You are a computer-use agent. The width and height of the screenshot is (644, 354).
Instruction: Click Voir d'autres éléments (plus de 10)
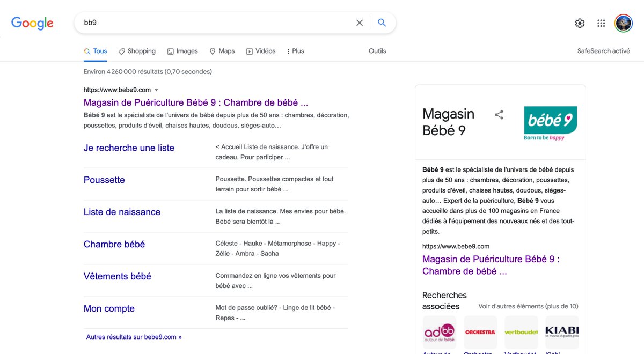(528, 306)
